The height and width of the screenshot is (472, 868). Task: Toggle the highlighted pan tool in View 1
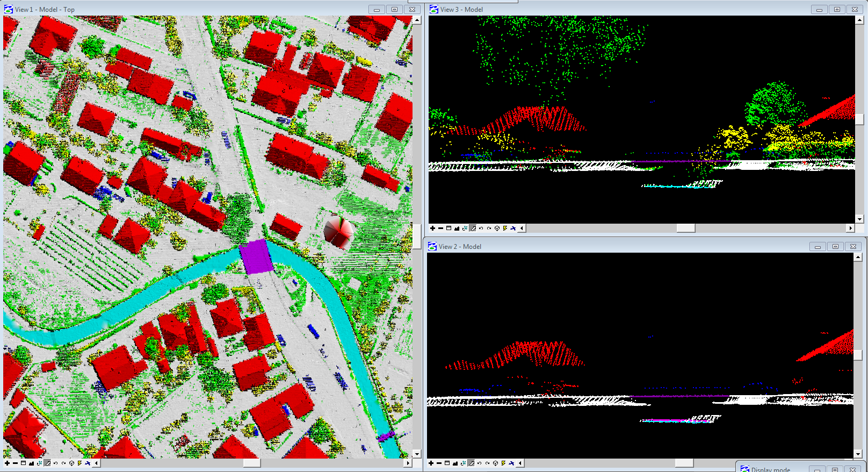[47, 463]
